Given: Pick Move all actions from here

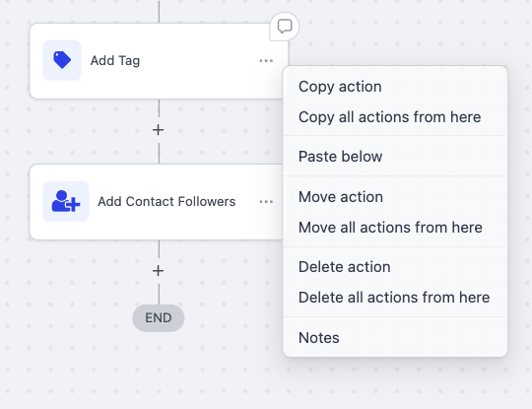Looking at the screenshot, I should click(x=390, y=228).
